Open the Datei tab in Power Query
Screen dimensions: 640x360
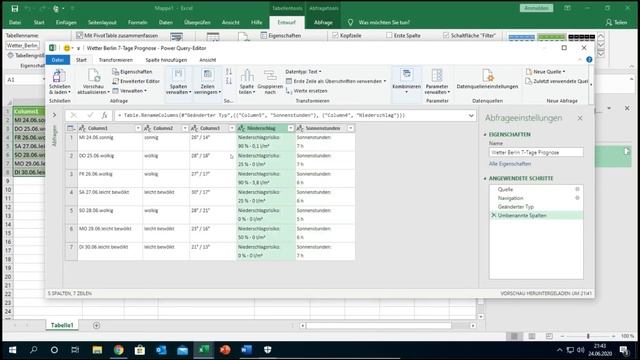[x=58, y=60]
